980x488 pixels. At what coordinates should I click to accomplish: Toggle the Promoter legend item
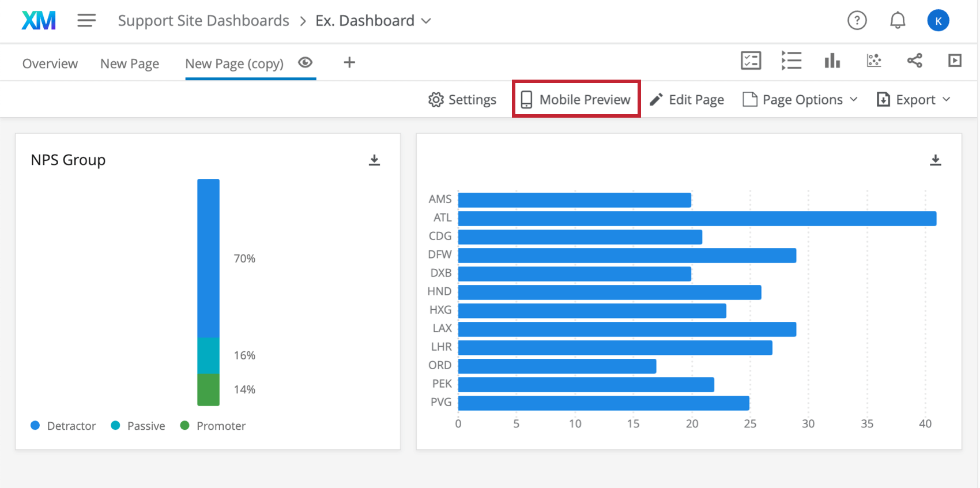point(213,426)
